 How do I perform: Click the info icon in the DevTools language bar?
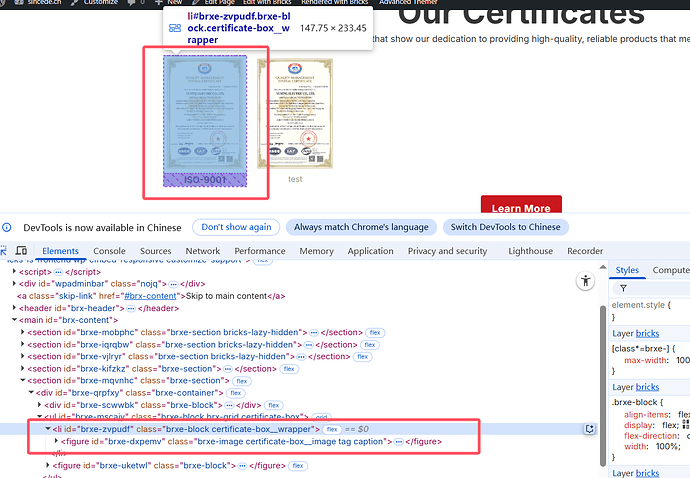7,228
